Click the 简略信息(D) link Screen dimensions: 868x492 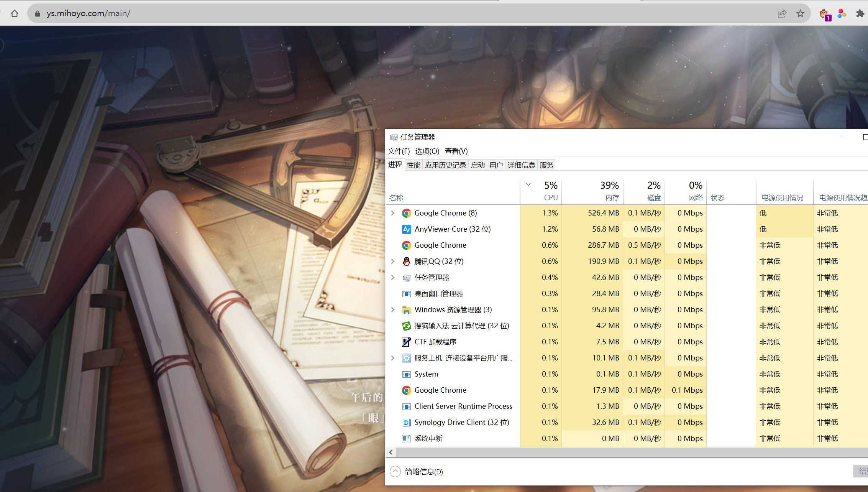(424, 472)
